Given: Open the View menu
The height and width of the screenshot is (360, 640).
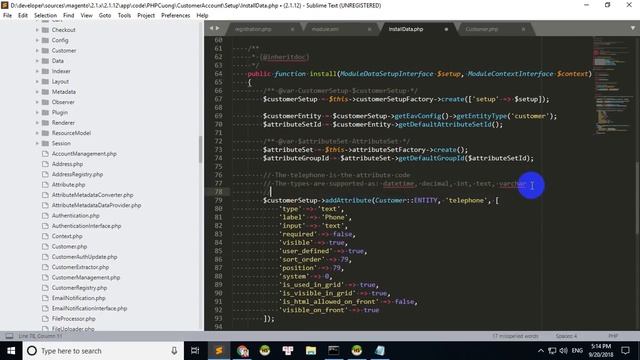Looking at the screenshot, I should (87, 15).
